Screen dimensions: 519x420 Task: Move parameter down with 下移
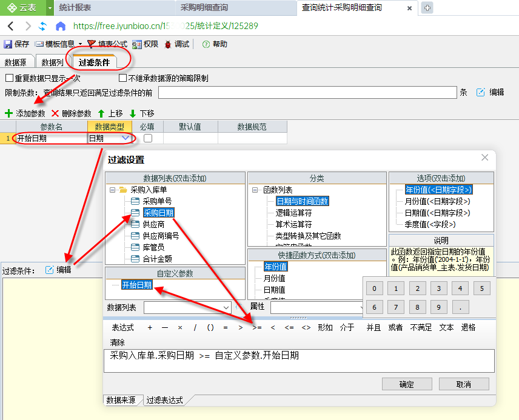(x=142, y=113)
